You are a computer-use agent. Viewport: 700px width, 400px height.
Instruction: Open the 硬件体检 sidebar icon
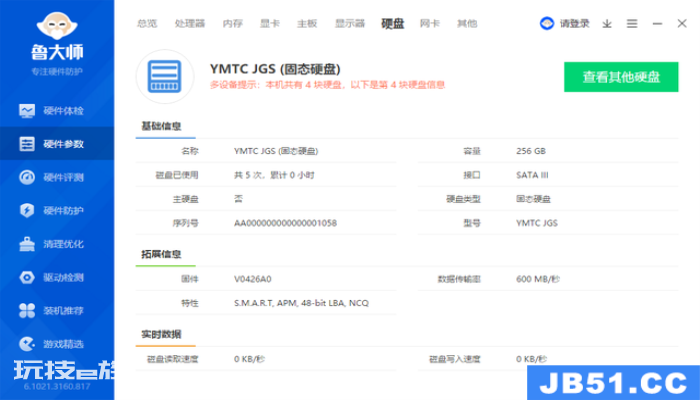click(27, 111)
